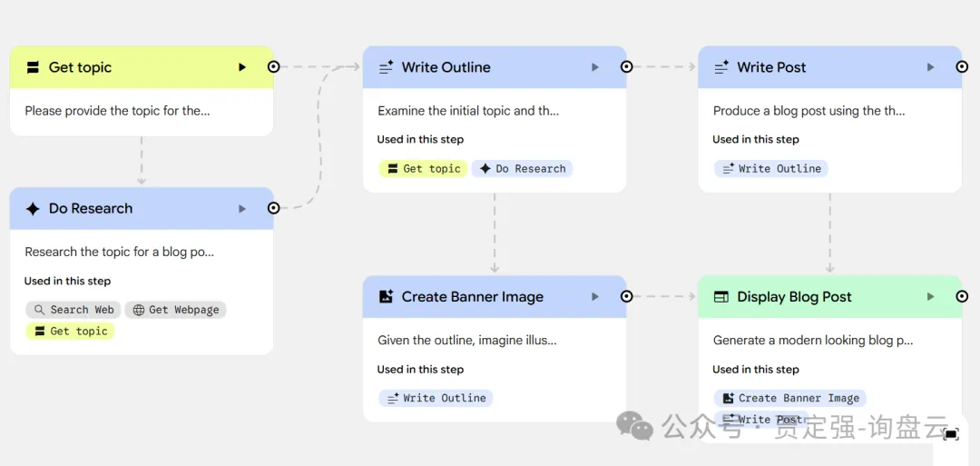This screenshot has width=980, height=466.
Task: Click the Write Post node icon
Action: tap(721, 67)
